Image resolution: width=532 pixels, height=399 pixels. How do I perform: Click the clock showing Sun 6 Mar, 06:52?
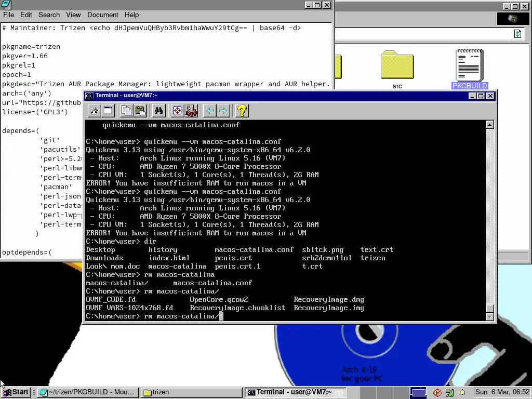[x=502, y=392]
